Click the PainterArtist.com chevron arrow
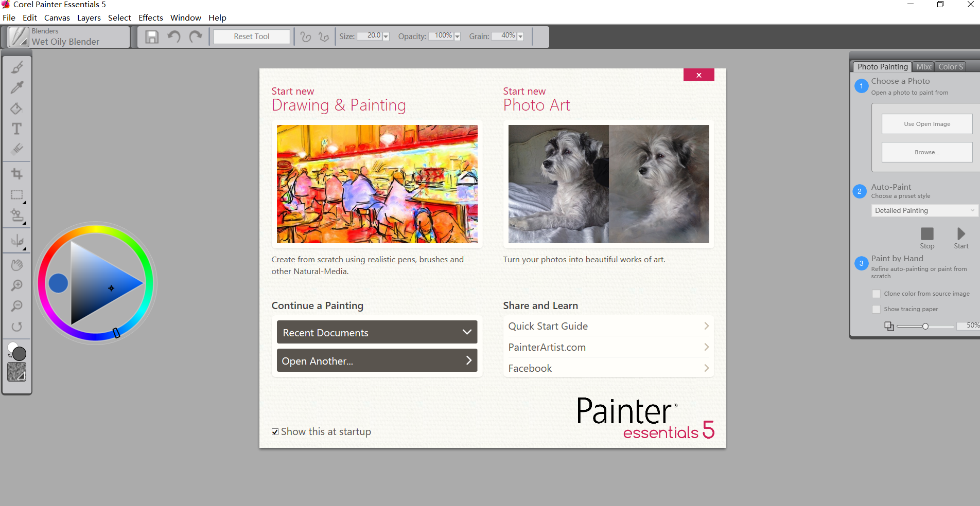This screenshot has height=506, width=980. coord(706,347)
